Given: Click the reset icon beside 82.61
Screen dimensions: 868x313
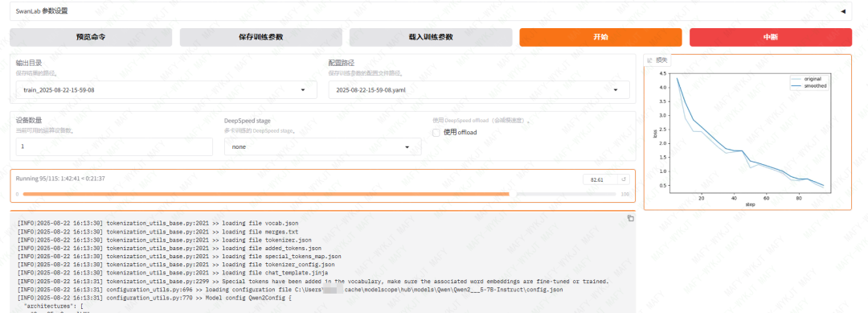Looking at the screenshot, I should point(624,179).
